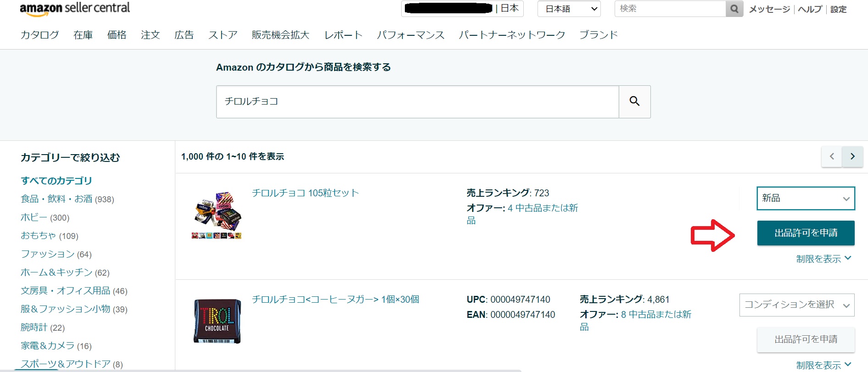Open the 価格 menu
The image size is (868, 372).
click(117, 35)
